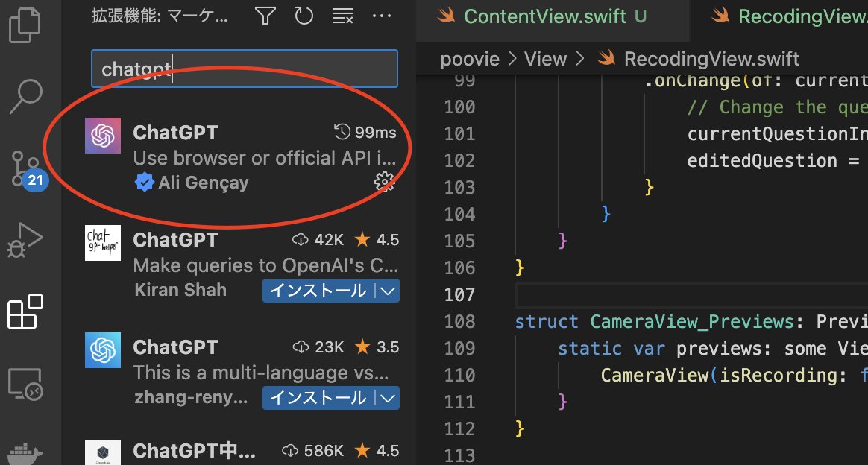868x465 pixels.
Task: Open the Search view in activity bar
Action: pyautogui.click(x=25, y=96)
